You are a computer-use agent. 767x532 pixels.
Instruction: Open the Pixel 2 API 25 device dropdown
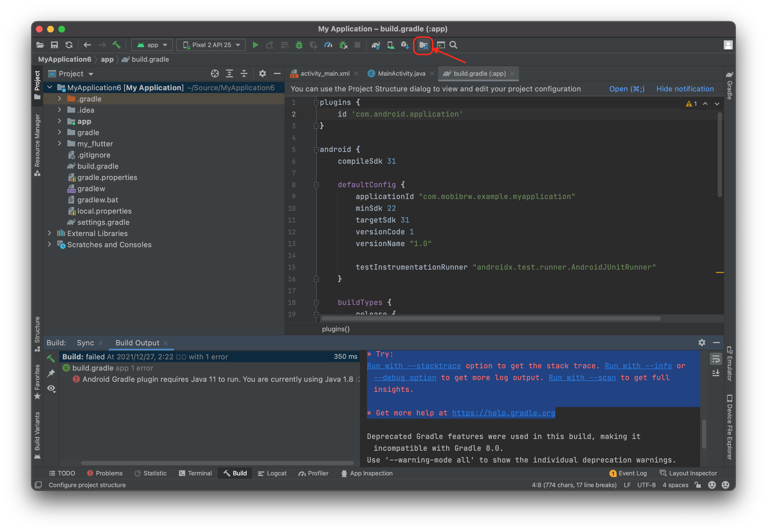tap(212, 45)
